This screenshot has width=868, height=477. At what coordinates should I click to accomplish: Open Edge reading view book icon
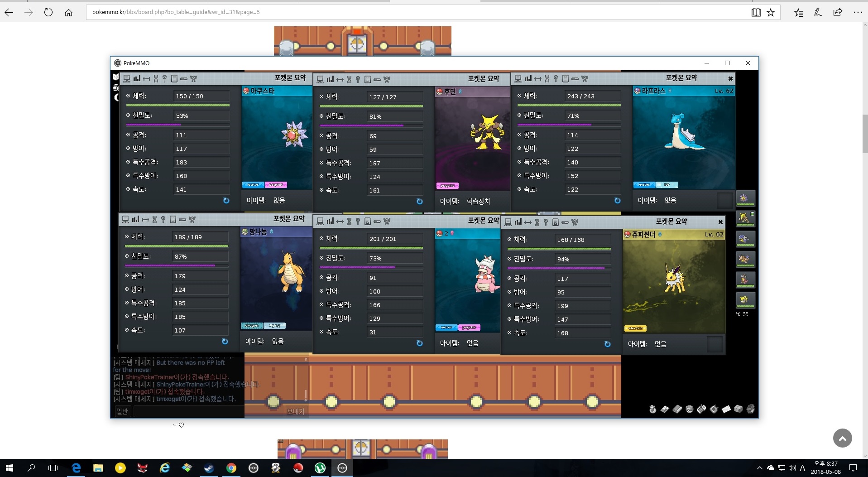tap(756, 13)
